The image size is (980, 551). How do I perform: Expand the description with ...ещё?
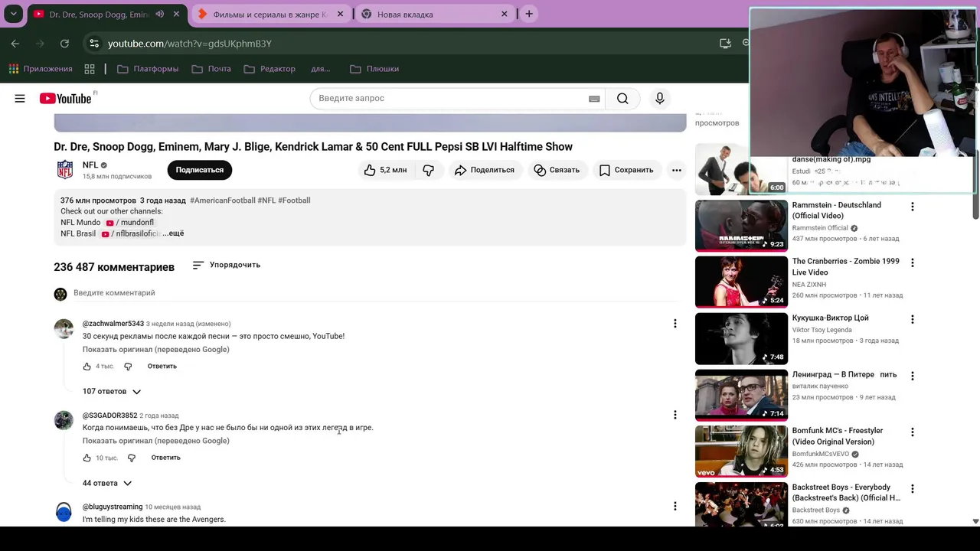click(x=173, y=233)
